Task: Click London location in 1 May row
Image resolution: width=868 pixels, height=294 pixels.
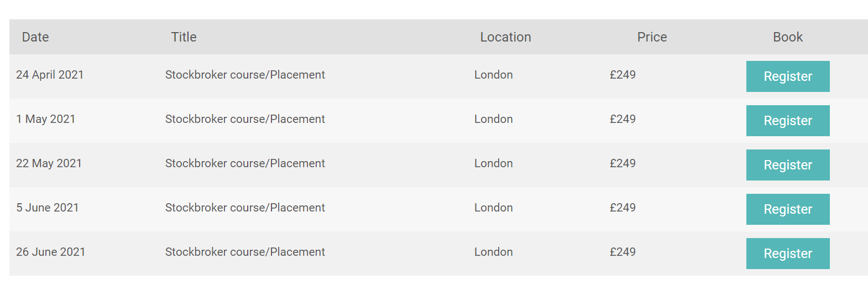Action: coord(494,119)
